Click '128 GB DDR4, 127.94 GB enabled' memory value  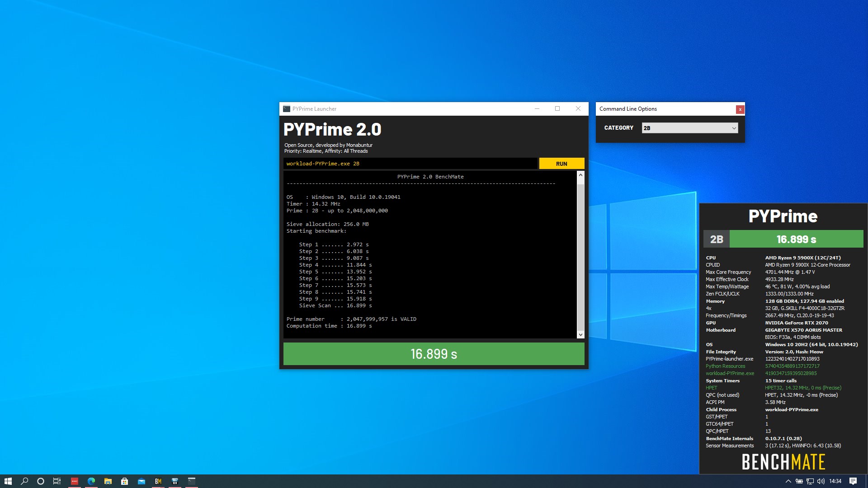click(805, 301)
